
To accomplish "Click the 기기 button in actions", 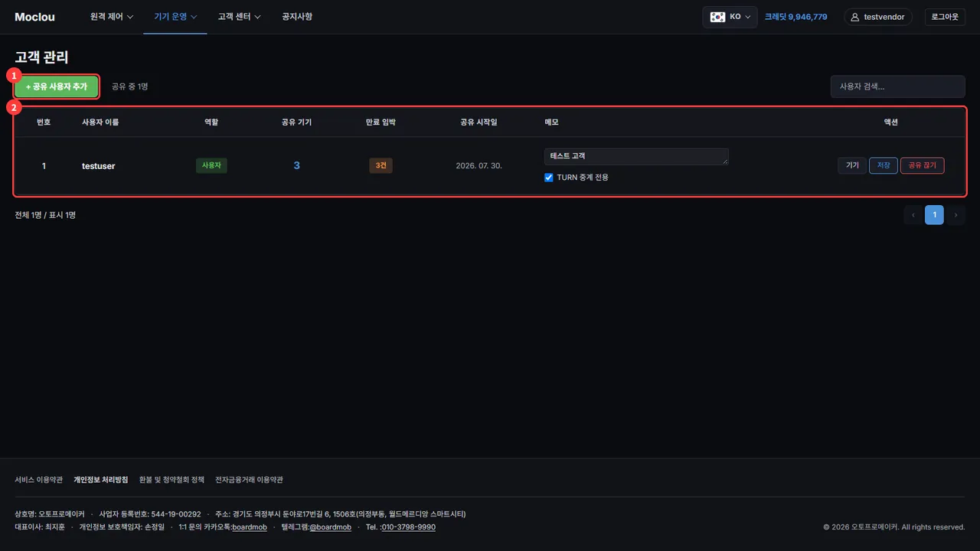I will coord(852,165).
